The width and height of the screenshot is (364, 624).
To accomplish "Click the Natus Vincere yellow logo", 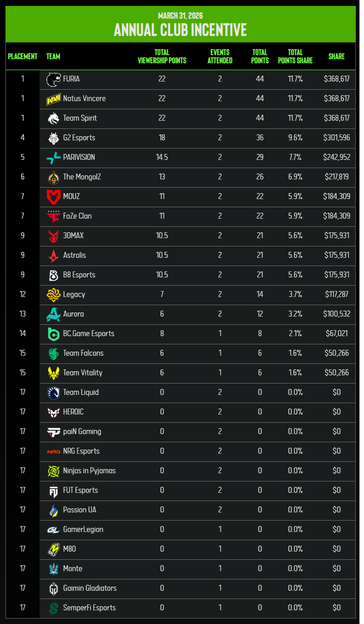I will (53, 99).
